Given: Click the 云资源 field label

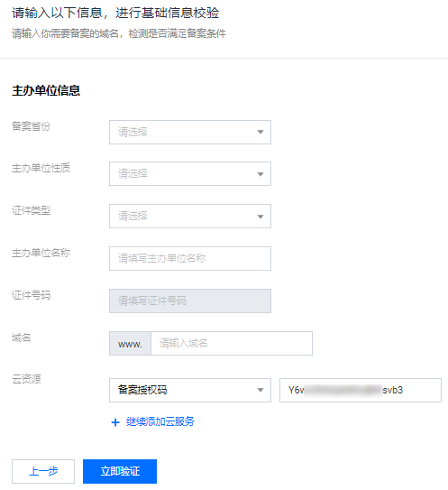Looking at the screenshot, I should point(26,379).
